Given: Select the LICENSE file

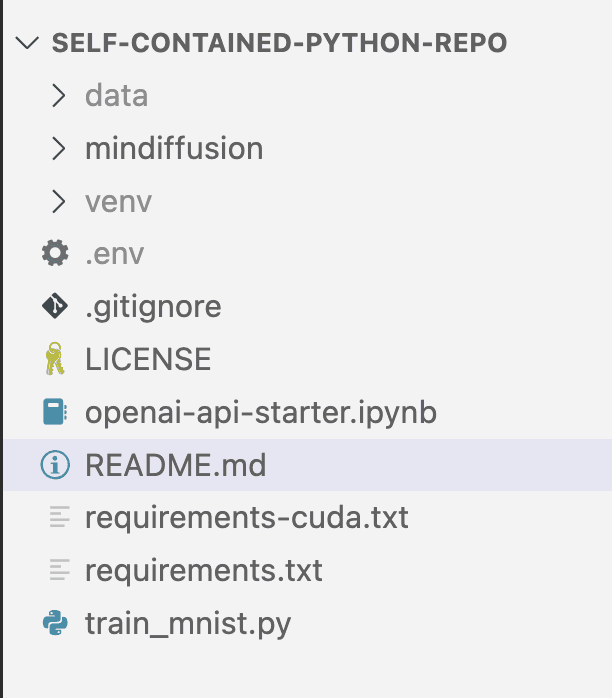Looking at the screenshot, I should click(x=307, y=359).
